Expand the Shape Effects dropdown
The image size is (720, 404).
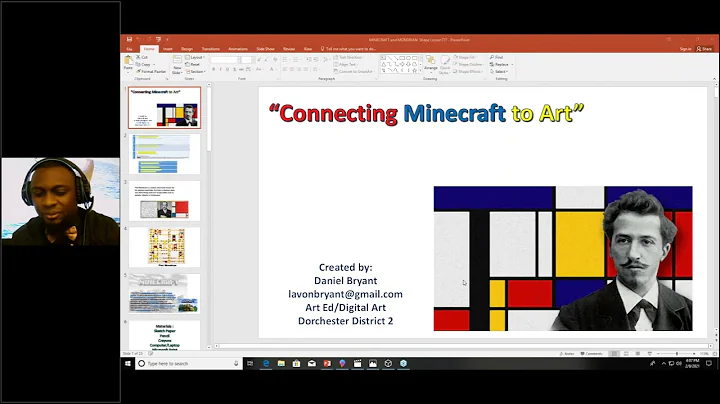(468, 72)
